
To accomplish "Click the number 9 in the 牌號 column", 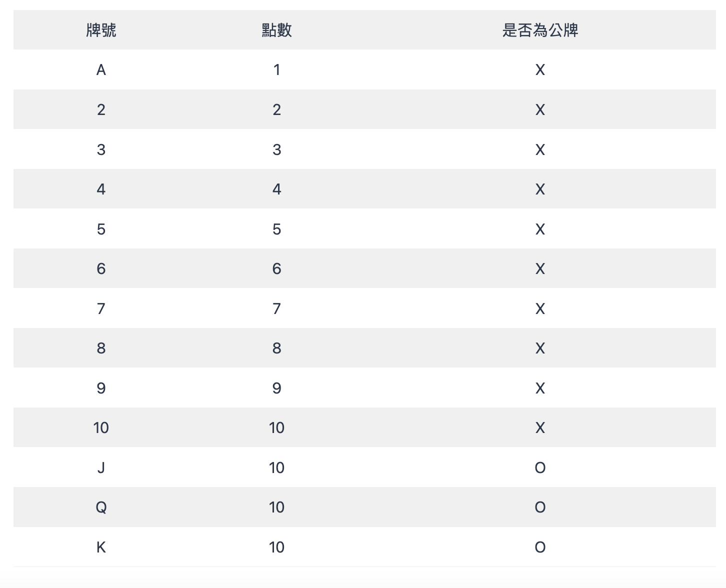I will tap(101, 388).
